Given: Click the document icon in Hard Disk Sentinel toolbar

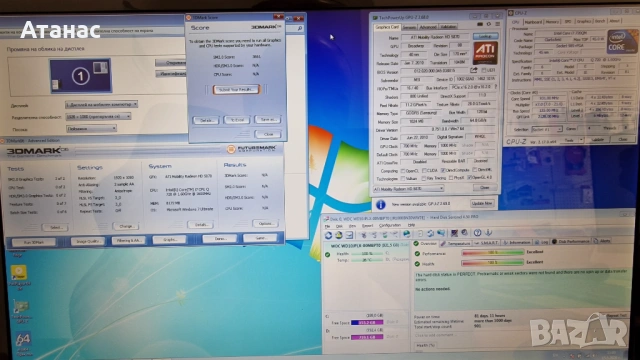Looking at the screenshot, I should pyautogui.click(x=420, y=233).
